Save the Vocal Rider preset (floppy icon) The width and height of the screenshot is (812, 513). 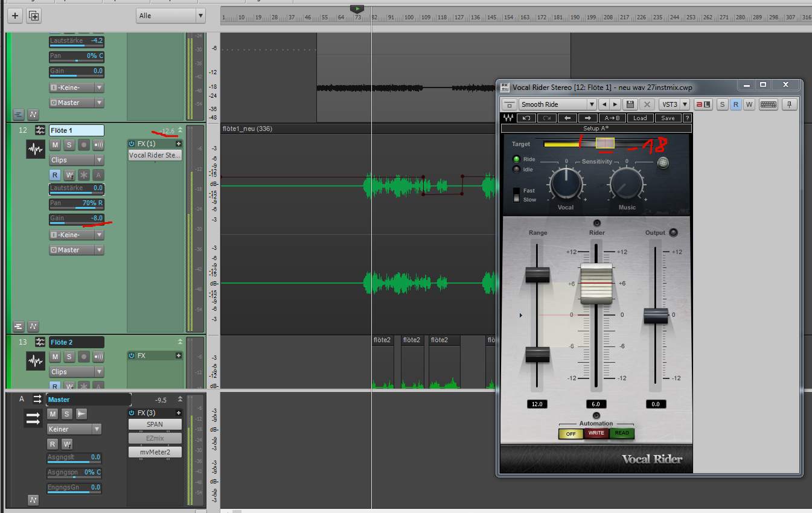coord(630,104)
